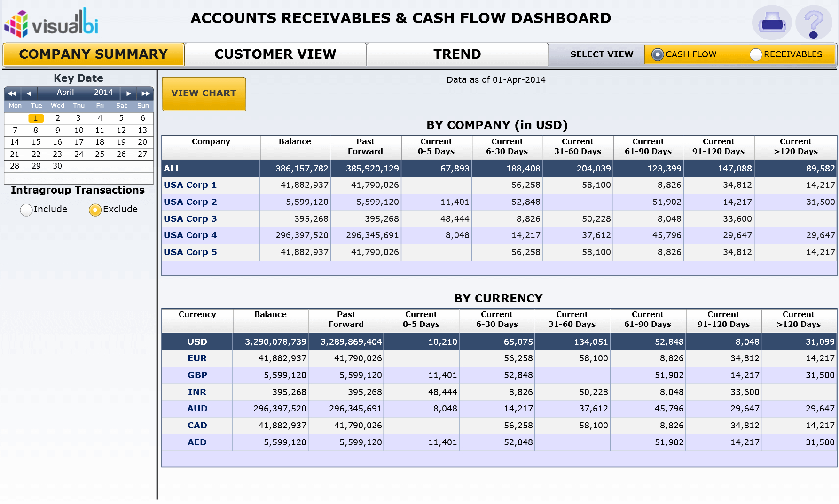Include intragroup transactions
839x504 pixels.
(27, 209)
